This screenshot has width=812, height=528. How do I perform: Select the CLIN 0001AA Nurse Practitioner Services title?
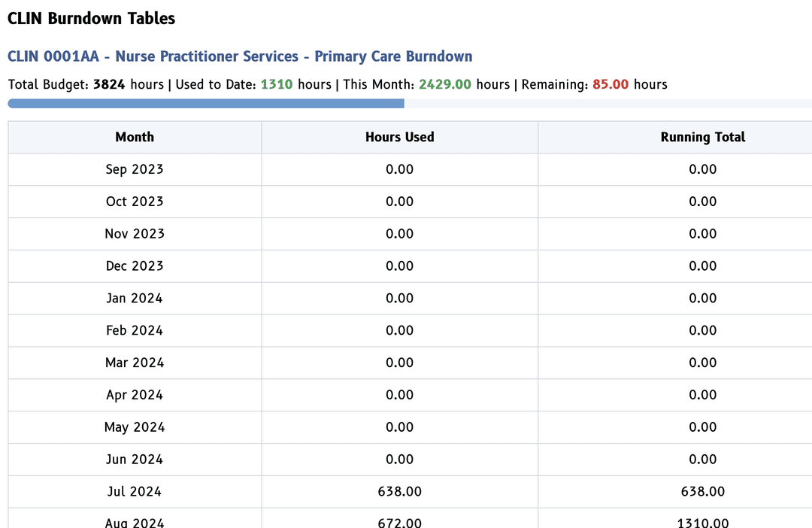tap(240, 56)
